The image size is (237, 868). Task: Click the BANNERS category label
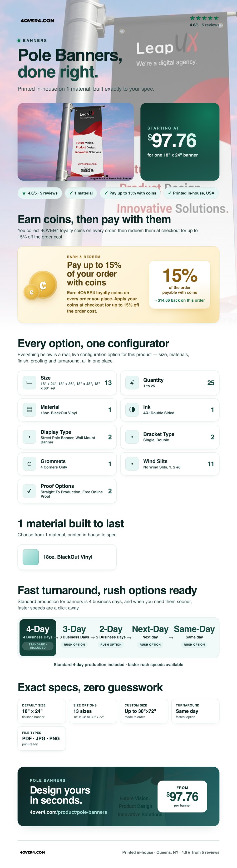click(35, 40)
